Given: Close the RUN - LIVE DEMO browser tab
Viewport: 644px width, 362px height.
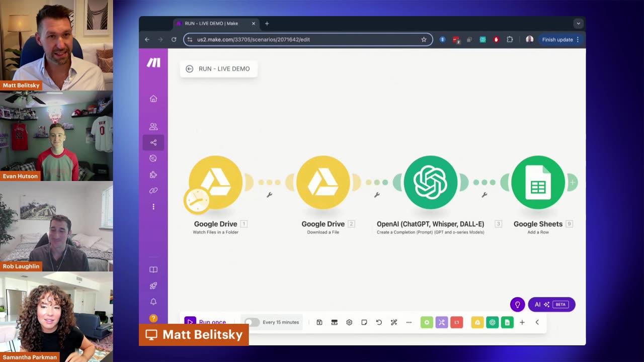Looking at the screenshot, I should click(254, 24).
